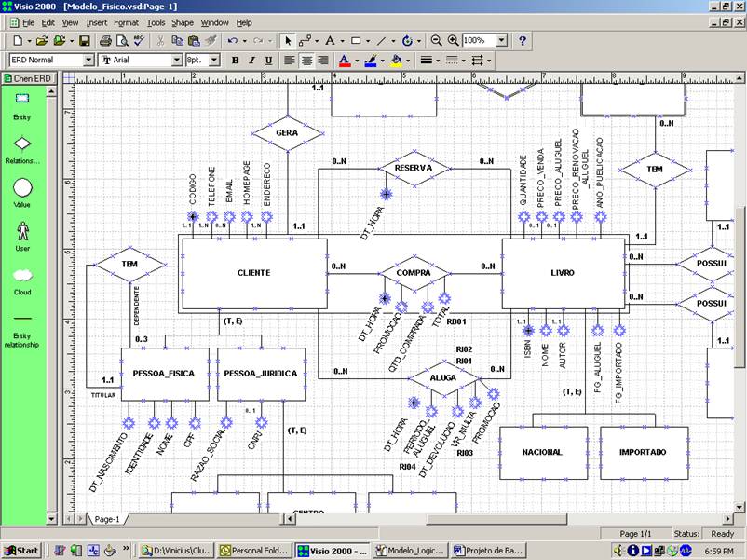Screen dimensions: 747x560
Task: Select the Pointer tool
Action: (288, 41)
